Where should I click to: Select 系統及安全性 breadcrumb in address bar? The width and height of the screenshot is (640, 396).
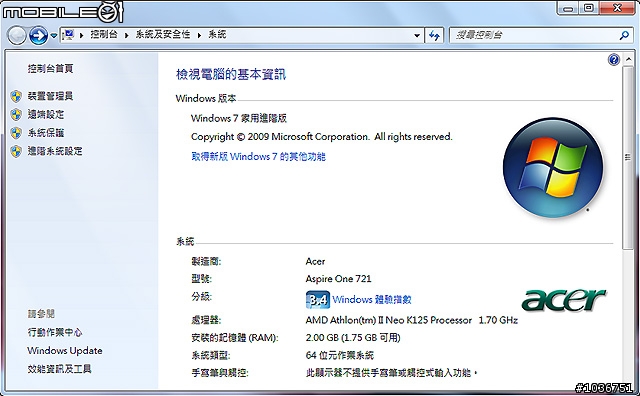pyautogui.click(x=163, y=35)
